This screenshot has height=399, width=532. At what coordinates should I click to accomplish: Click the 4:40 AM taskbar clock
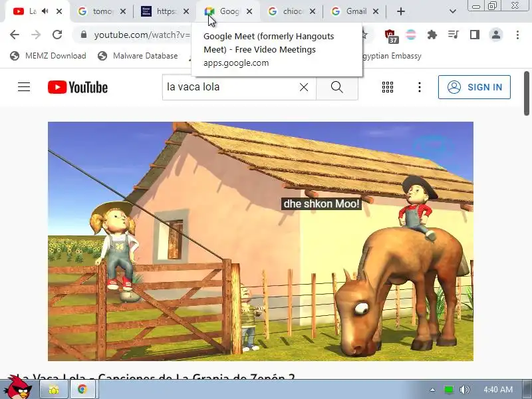(x=497, y=390)
